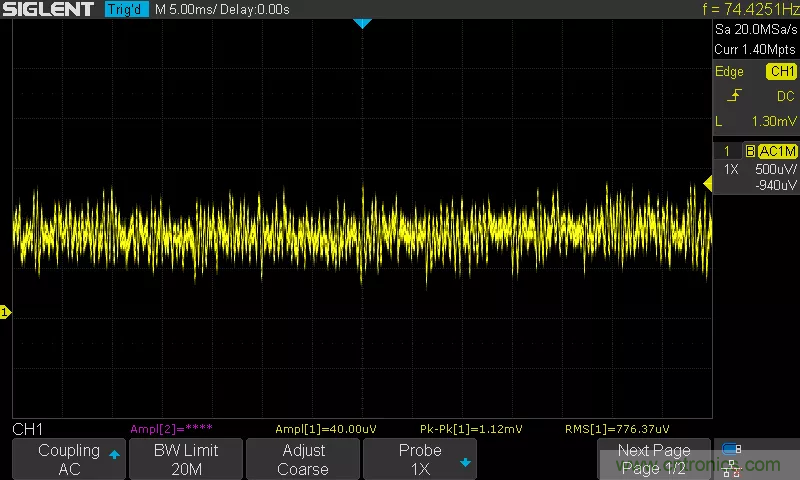Click the network LAN status icon
The height and width of the screenshot is (480, 800).
point(732,467)
